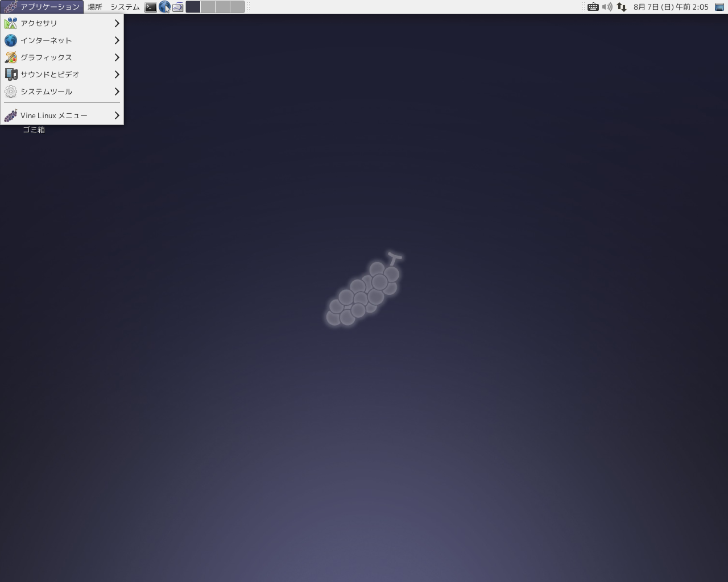Expand the インターネット submenu arrow
The width and height of the screenshot is (728, 582).
tap(117, 40)
